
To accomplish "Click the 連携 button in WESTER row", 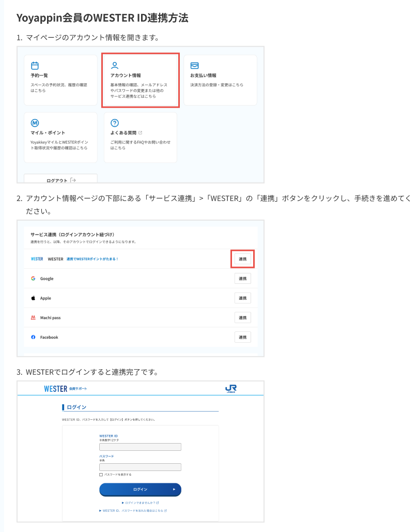I will (243, 259).
